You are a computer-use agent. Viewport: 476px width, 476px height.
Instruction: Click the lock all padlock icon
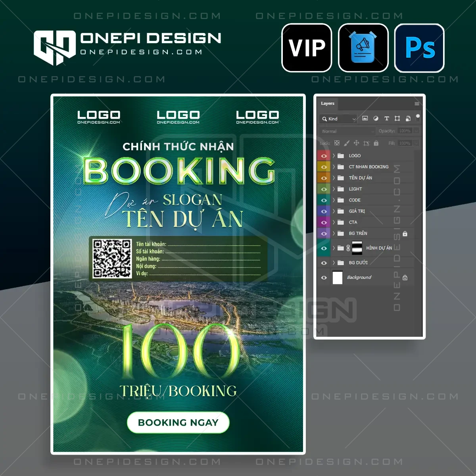[x=376, y=143]
